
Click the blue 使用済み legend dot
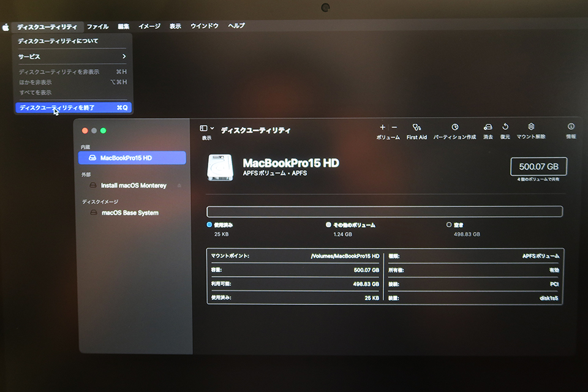tap(209, 225)
